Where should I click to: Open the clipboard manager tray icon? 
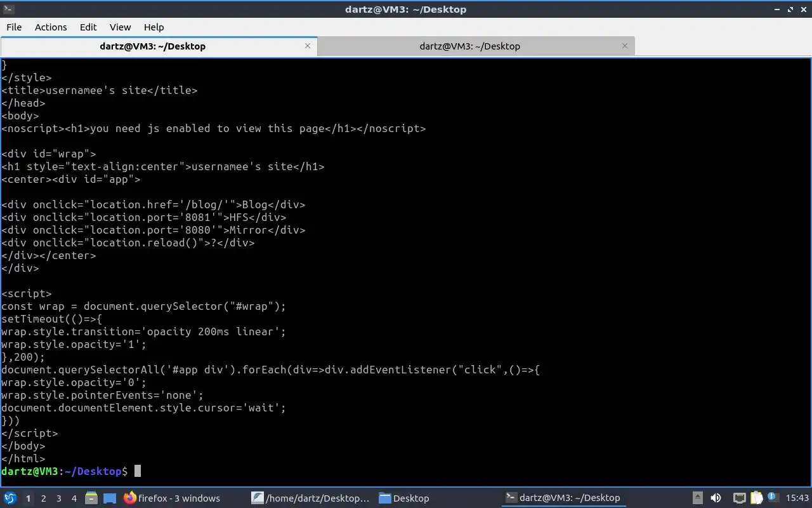756,498
